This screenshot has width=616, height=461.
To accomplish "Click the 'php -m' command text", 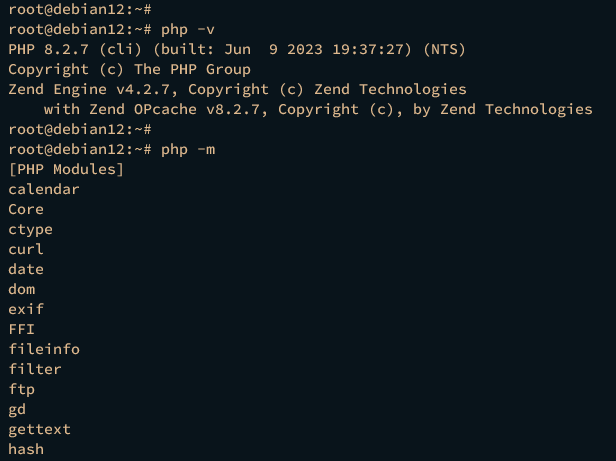I will tap(188, 150).
